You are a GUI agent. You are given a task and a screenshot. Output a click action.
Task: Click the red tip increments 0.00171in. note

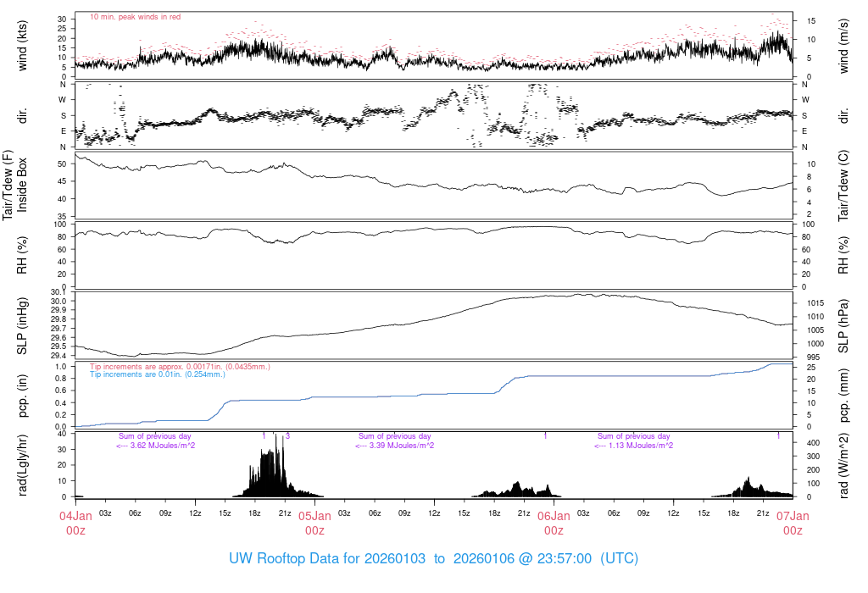pyautogui.click(x=180, y=367)
